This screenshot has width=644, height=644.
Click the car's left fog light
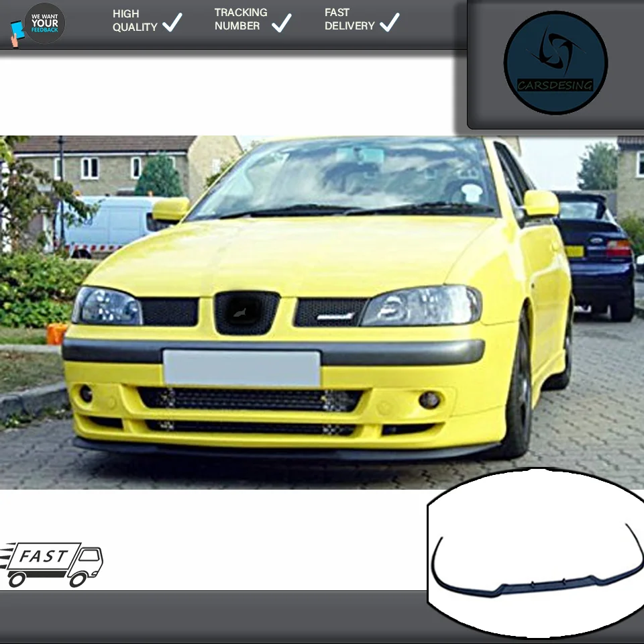pyautogui.click(x=87, y=394)
